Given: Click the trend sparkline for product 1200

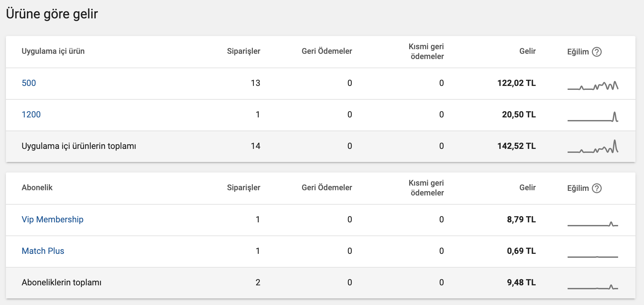Looking at the screenshot, I should (x=593, y=117).
